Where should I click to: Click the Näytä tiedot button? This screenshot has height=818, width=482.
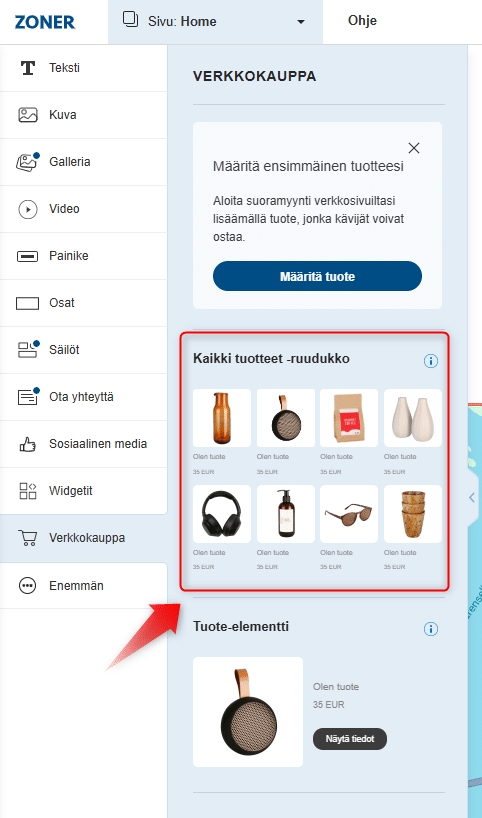click(350, 739)
